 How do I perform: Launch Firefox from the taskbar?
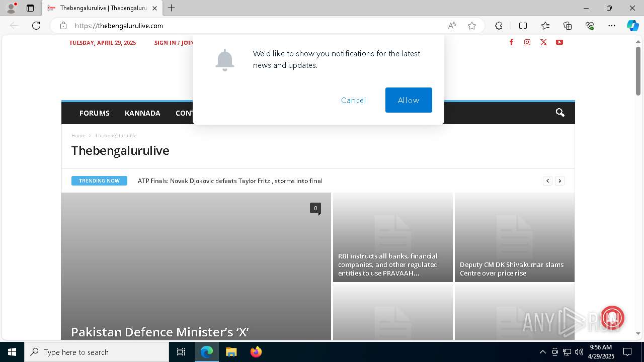(256, 352)
